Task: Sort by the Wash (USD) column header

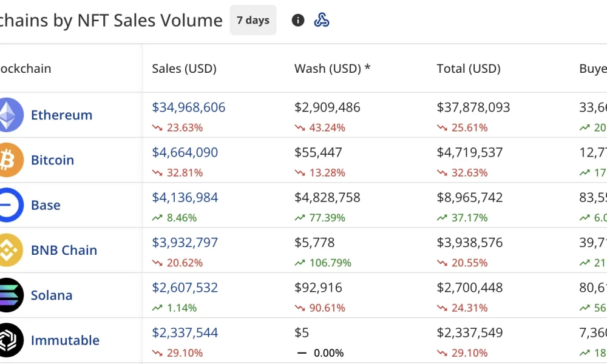Action: point(331,69)
